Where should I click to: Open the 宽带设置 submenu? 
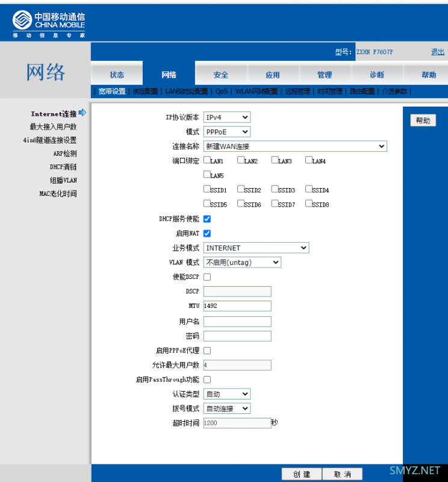112,92
